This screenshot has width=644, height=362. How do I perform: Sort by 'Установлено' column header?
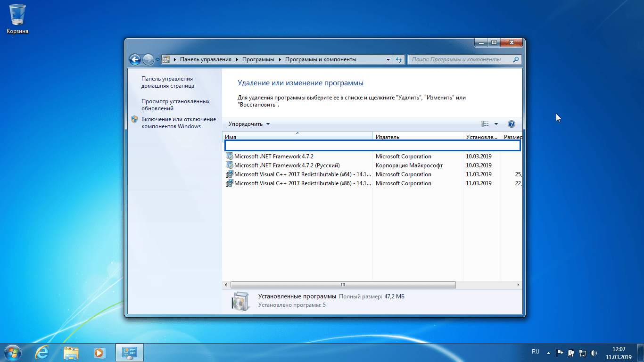click(482, 137)
